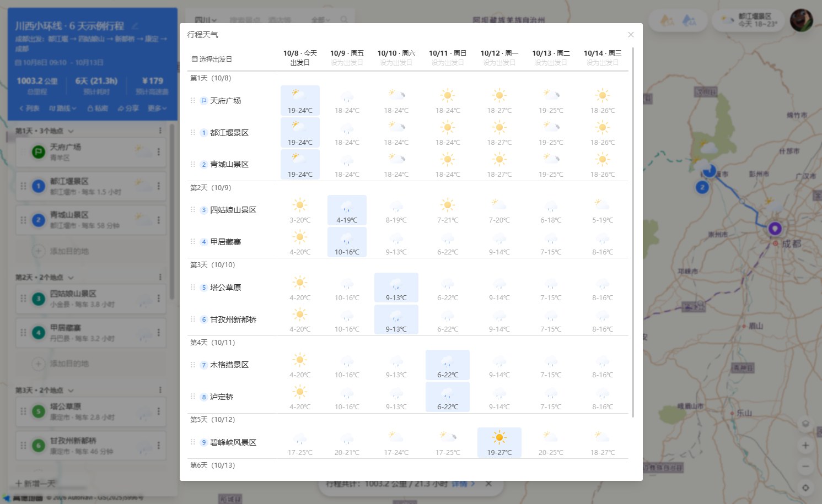The image size is (822, 504).
Task: Select 四姑娘山景区 rainy cell for 10/9
Action: (347, 210)
